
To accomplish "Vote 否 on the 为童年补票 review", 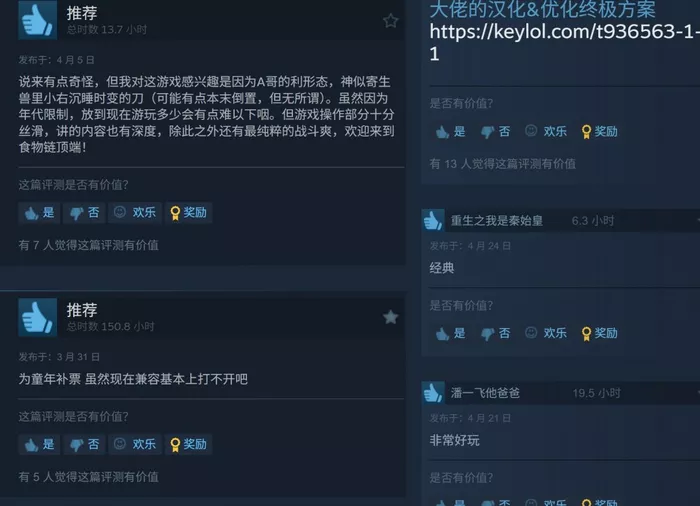I will 84,444.
